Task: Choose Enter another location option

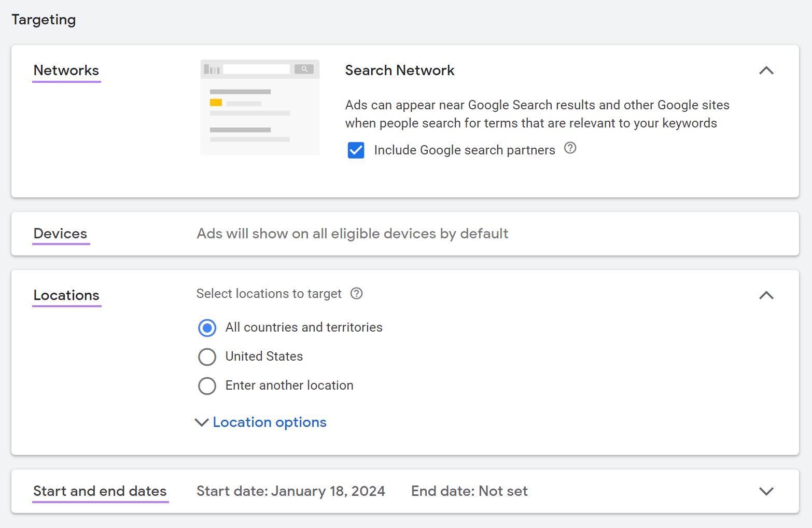Action: [x=207, y=386]
